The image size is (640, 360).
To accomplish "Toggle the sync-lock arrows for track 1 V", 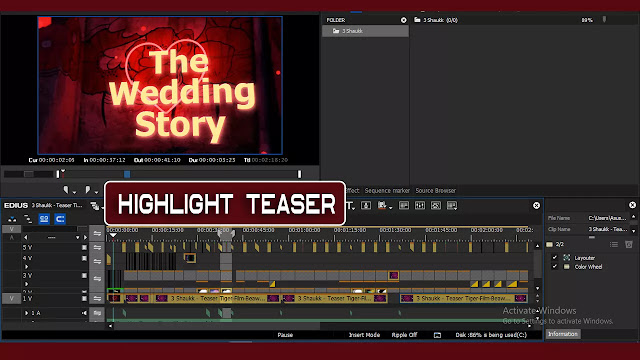I will (97, 298).
